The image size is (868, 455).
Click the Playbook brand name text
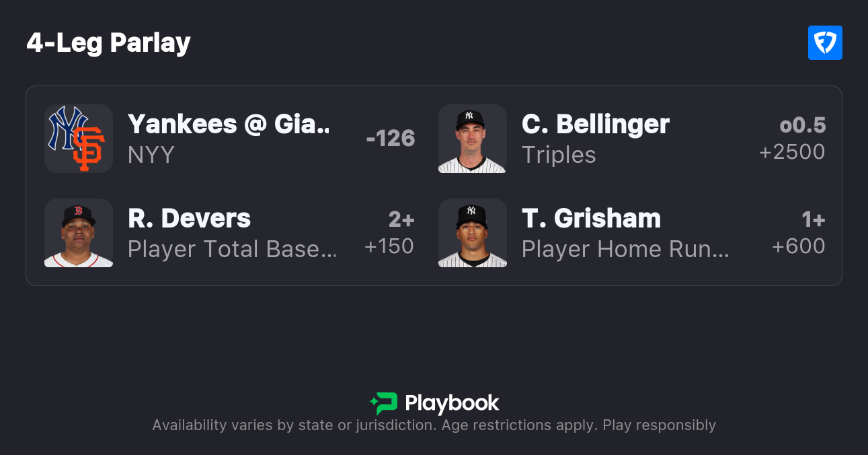tap(452, 403)
